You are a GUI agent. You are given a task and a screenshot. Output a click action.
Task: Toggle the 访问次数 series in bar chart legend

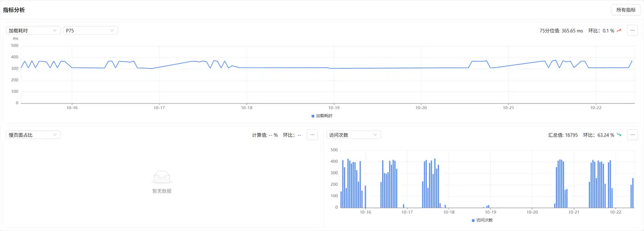(483, 220)
